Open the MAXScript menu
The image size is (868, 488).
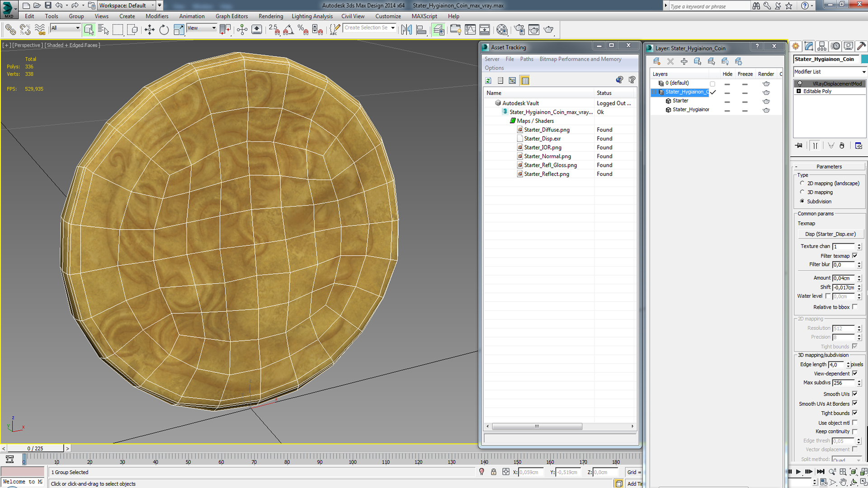point(424,16)
